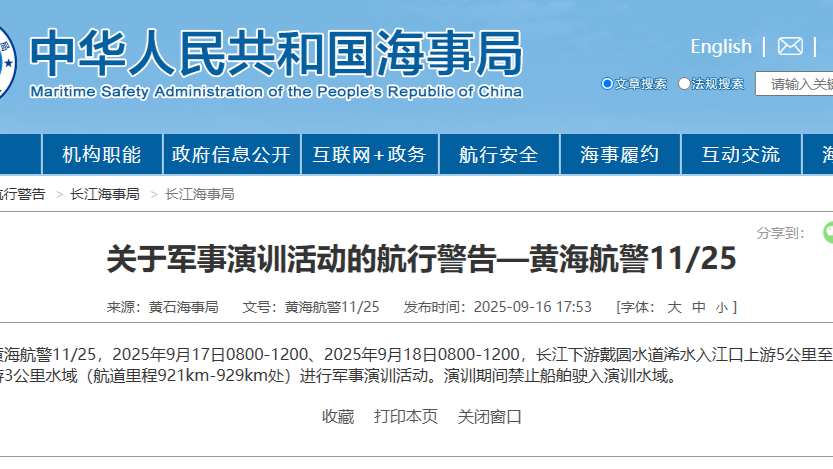Go to first 长江海事局 breadcrumb link

[x=105, y=194]
